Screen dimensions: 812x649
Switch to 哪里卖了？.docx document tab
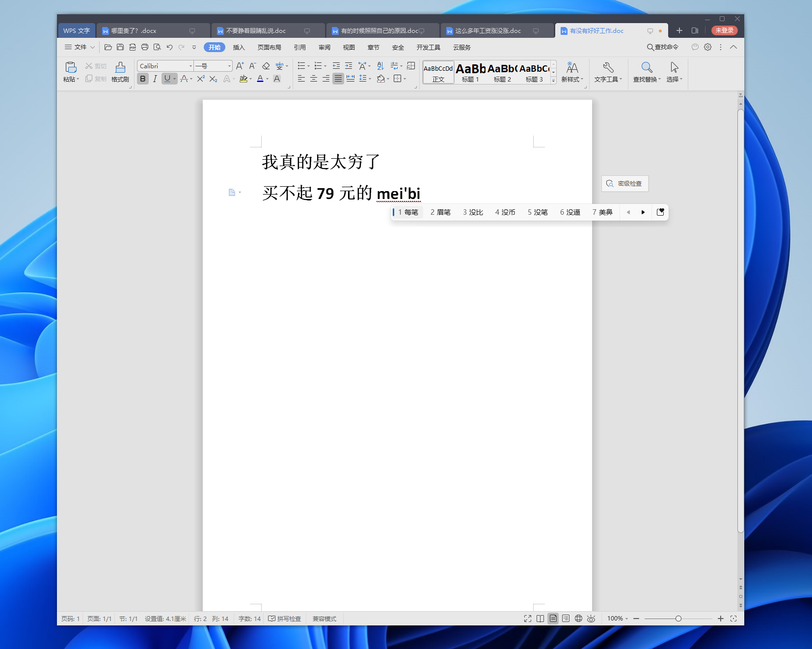click(x=153, y=30)
